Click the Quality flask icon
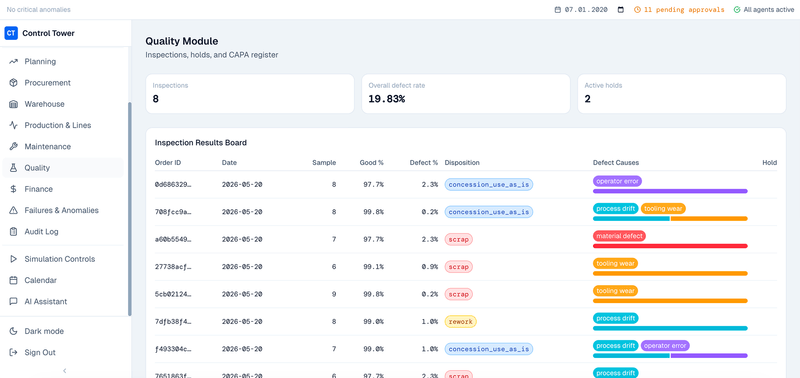 pyautogui.click(x=14, y=168)
